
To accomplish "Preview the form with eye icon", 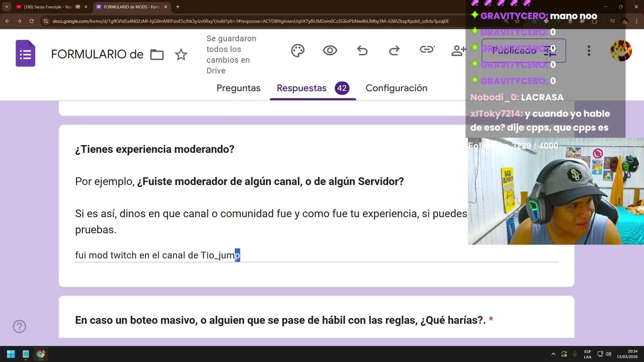I will click(x=330, y=50).
